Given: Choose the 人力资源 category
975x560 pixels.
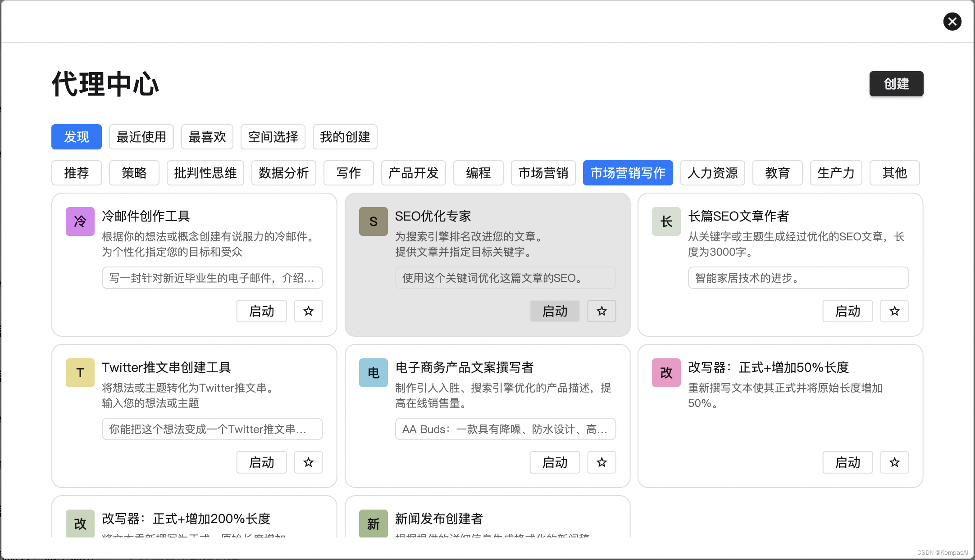Looking at the screenshot, I should pyautogui.click(x=712, y=173).
